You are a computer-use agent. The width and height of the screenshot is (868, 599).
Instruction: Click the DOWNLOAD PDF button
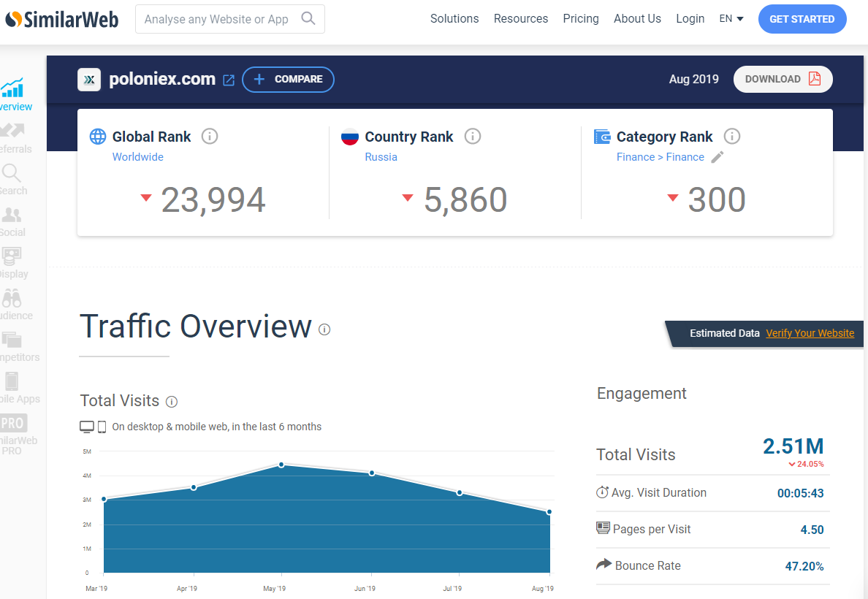[x=783, y=79]
